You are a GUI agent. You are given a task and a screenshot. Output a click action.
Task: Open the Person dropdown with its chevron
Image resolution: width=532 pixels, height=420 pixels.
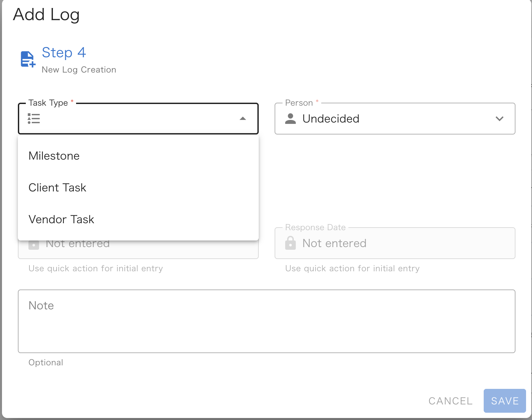(x=500, y=119)
